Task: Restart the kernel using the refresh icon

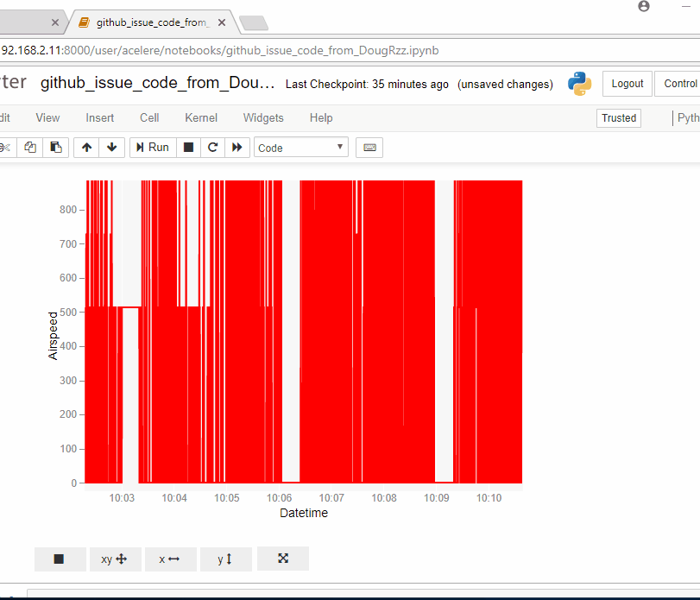Action: point(212,147)
